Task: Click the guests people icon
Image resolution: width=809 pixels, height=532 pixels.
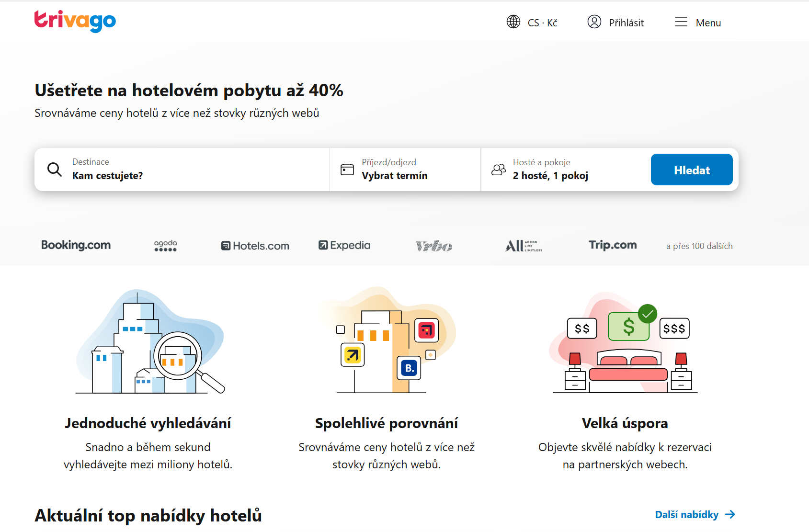Action: (498, 170)
